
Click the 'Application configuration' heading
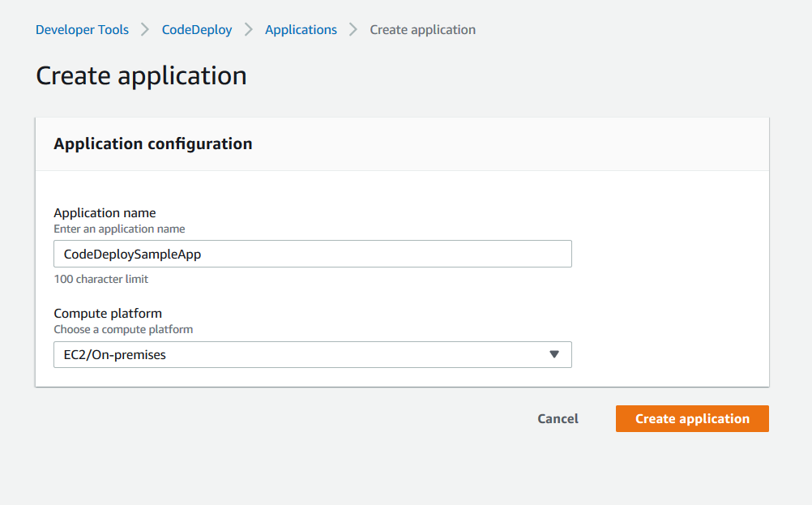[x=153, y=143]
